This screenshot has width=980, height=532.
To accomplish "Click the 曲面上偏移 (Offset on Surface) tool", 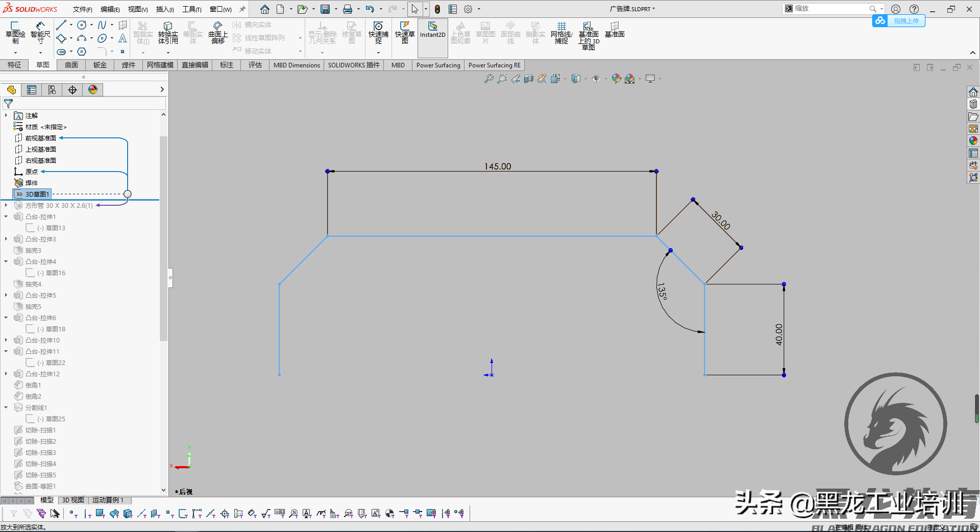I will pyautogui.click(x=217, y=33).
